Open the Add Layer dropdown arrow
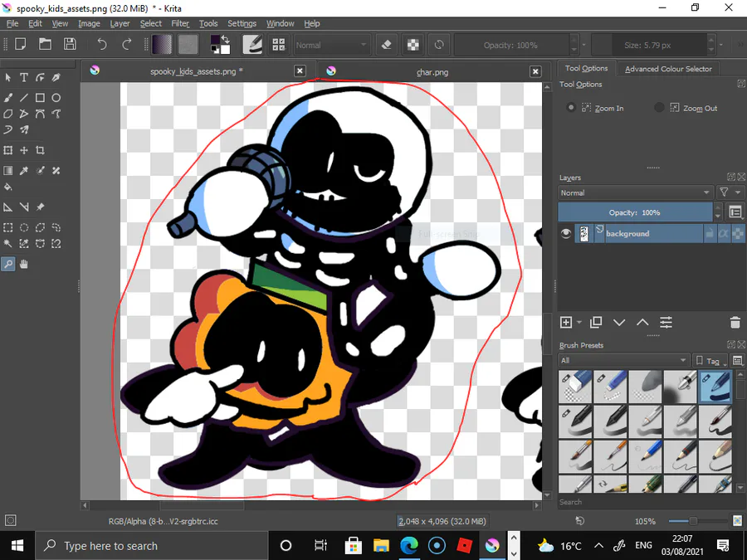 pos(579,323)
